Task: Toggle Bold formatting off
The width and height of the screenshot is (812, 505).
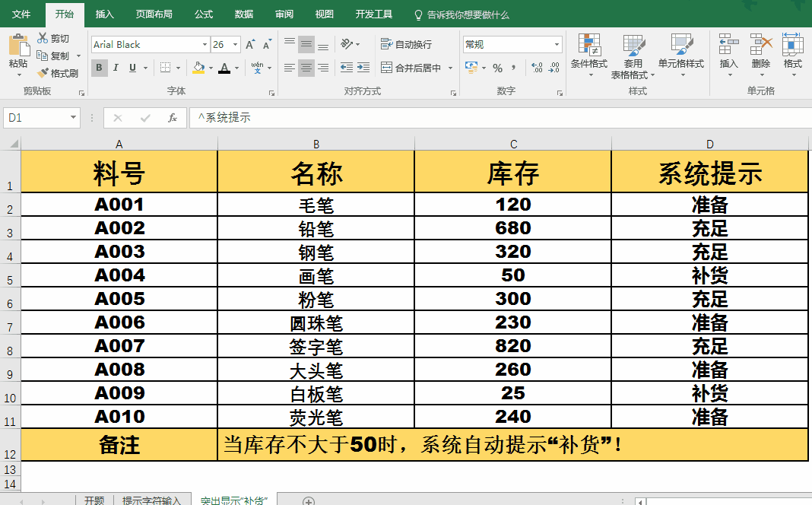Action: (x=100, y=68)
